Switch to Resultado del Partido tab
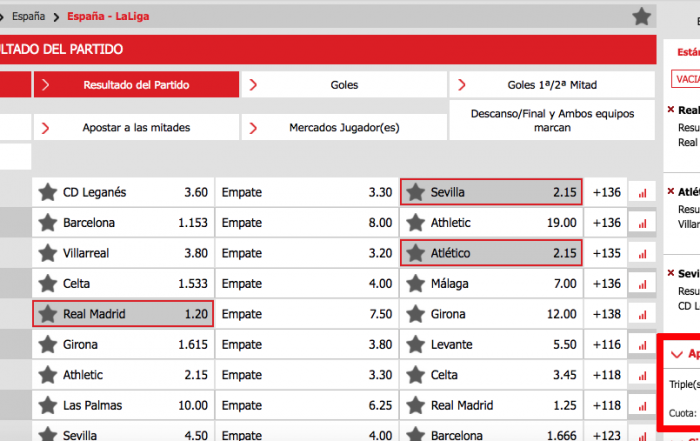Viewport: 700px width, 441px height. (136, 84)
